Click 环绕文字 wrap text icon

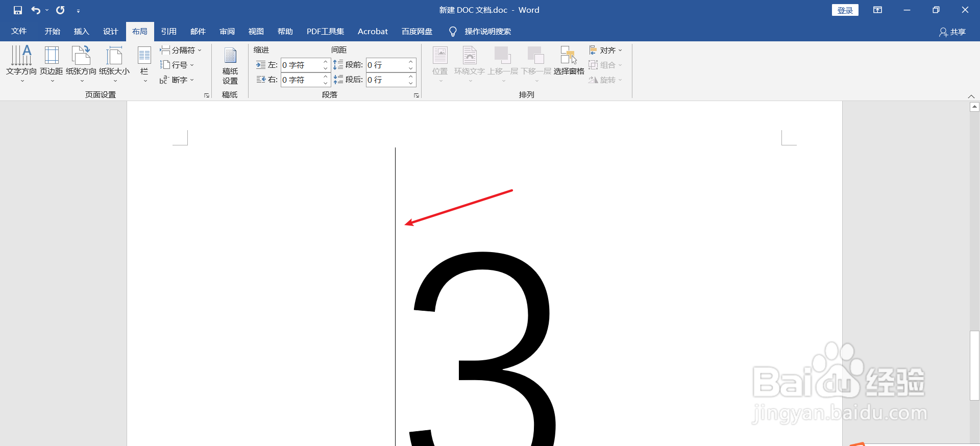point(470,64)
